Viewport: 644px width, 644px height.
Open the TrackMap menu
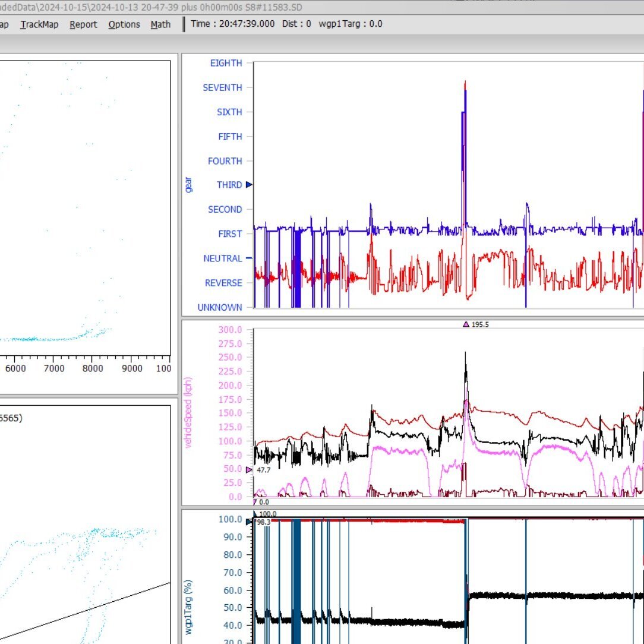point(39,24)
